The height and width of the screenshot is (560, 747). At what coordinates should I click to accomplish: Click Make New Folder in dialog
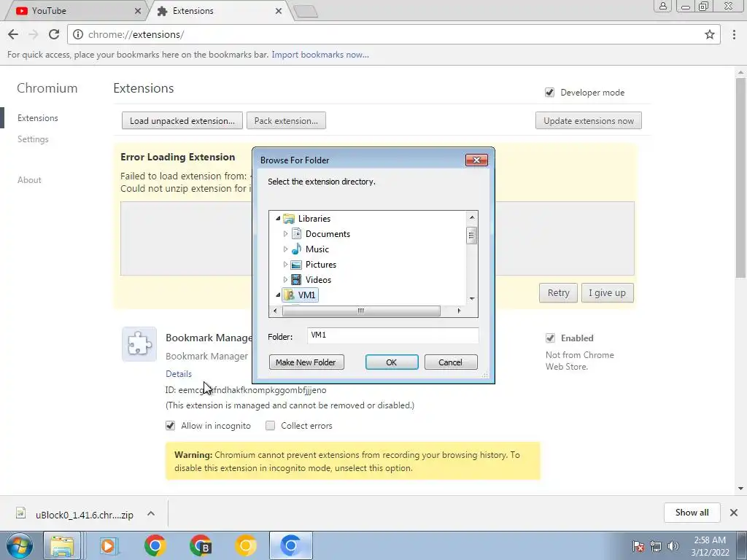click(306, 362)
